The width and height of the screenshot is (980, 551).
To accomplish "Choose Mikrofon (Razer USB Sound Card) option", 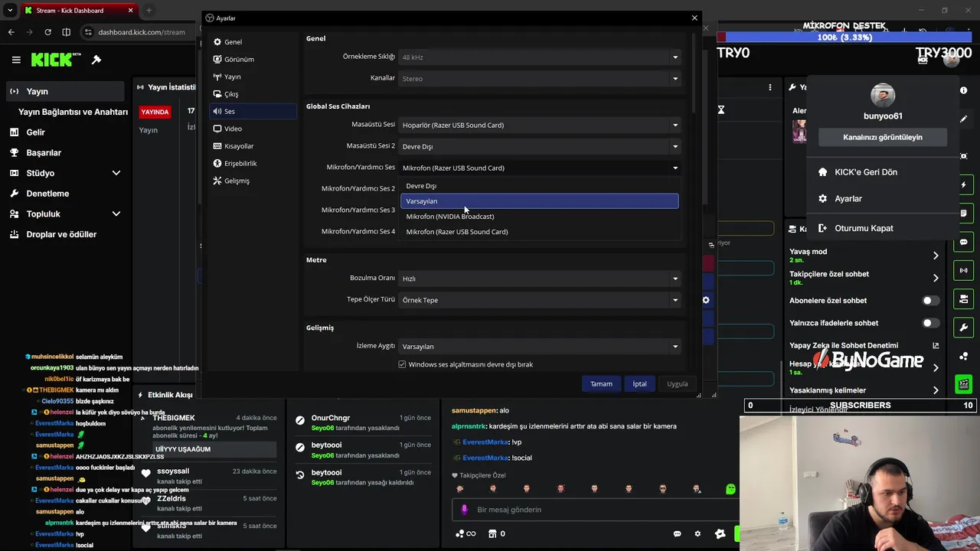I will coord(540,232).
